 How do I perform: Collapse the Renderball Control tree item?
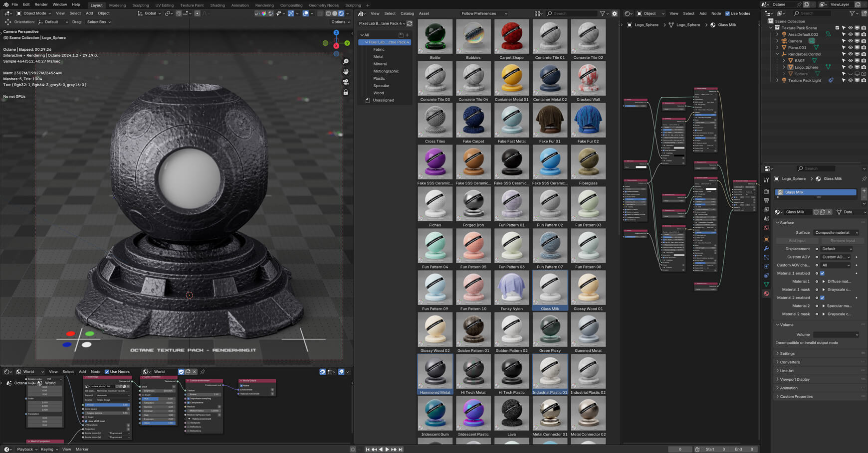pyautogui.click(x=777, y=54)
